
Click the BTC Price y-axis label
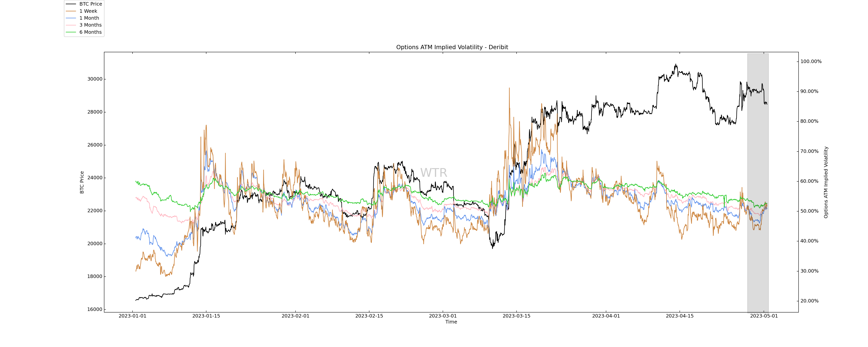click(x=82, y=182)
